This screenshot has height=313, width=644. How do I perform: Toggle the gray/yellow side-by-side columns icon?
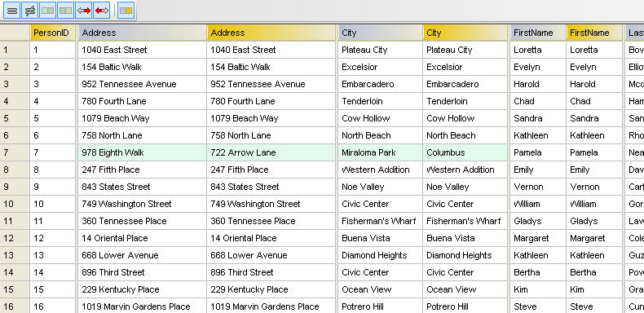(126, 11)
